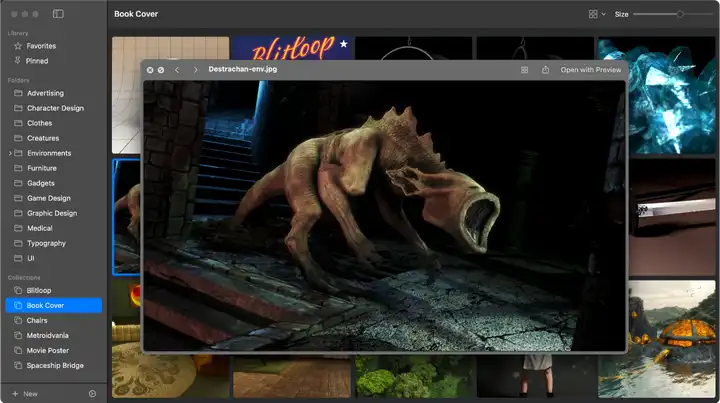Share the previewed image
Viewport: 720px width, 403px height.
click(546, 70)
